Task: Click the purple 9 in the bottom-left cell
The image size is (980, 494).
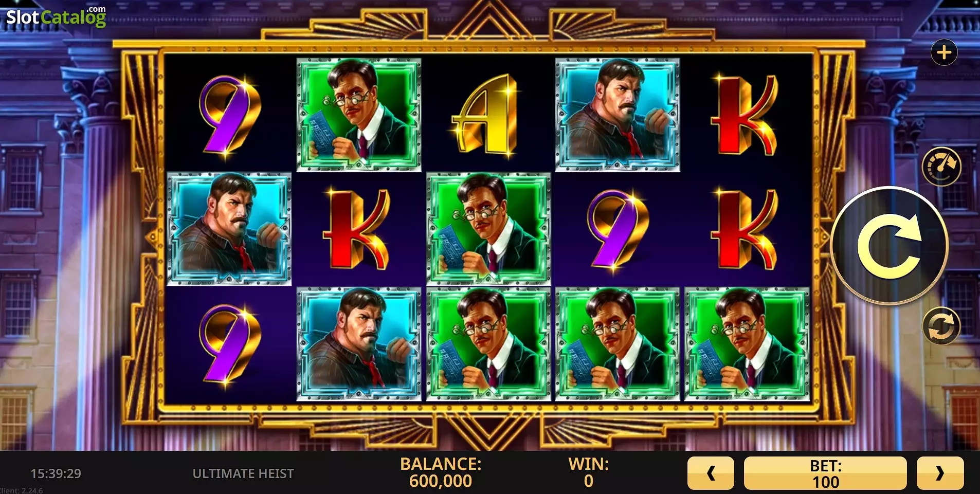Action: 229,344
